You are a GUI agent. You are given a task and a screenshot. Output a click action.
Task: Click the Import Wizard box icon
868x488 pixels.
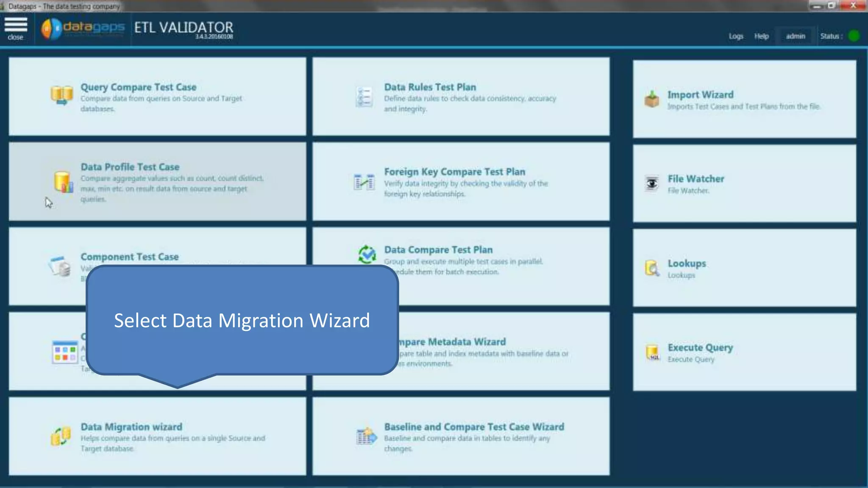pos(652,100)
